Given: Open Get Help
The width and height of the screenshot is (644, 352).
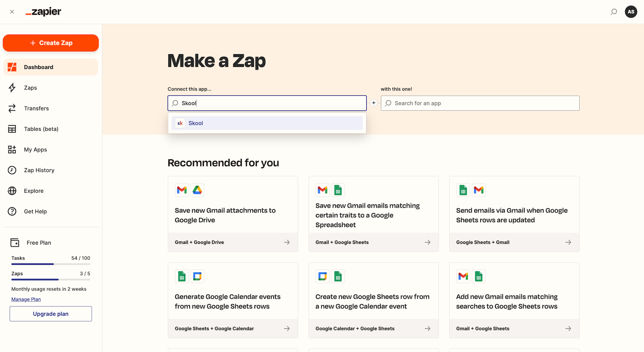Looking at the screenshot, I should coord(35,212).
